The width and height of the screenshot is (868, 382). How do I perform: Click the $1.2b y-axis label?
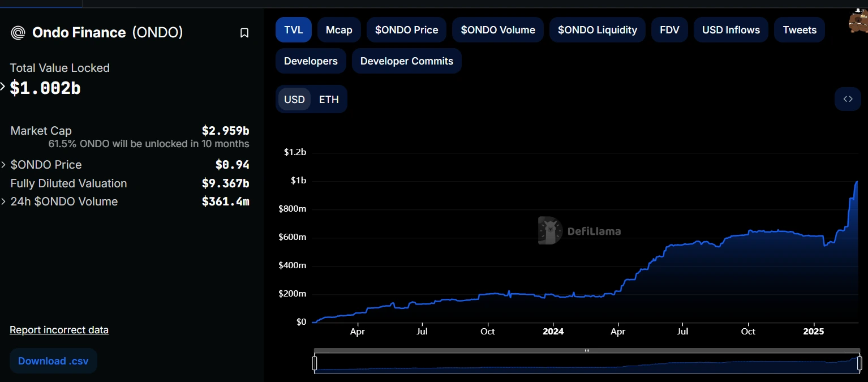(295, 152)
